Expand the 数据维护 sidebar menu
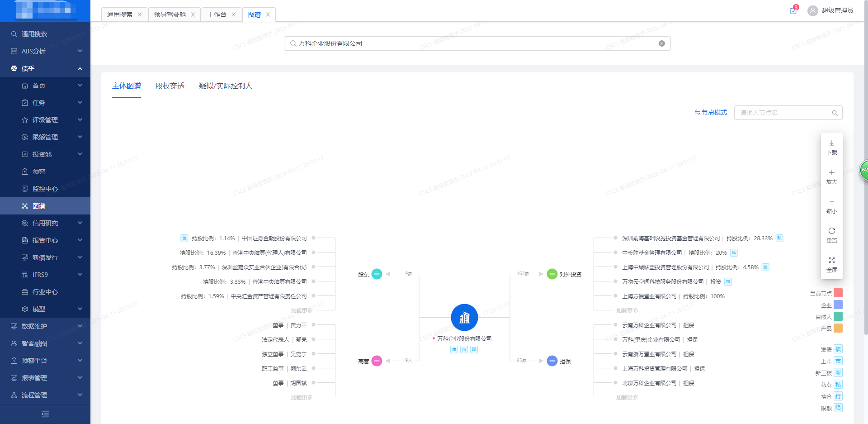 point(45,326)
